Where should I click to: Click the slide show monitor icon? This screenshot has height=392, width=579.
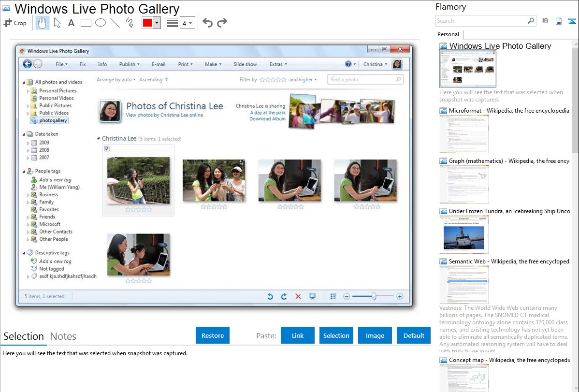(312, 296)
